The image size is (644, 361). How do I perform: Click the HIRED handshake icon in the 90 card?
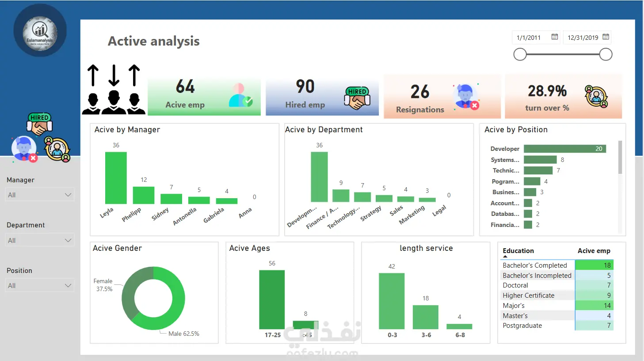(357, 98)
